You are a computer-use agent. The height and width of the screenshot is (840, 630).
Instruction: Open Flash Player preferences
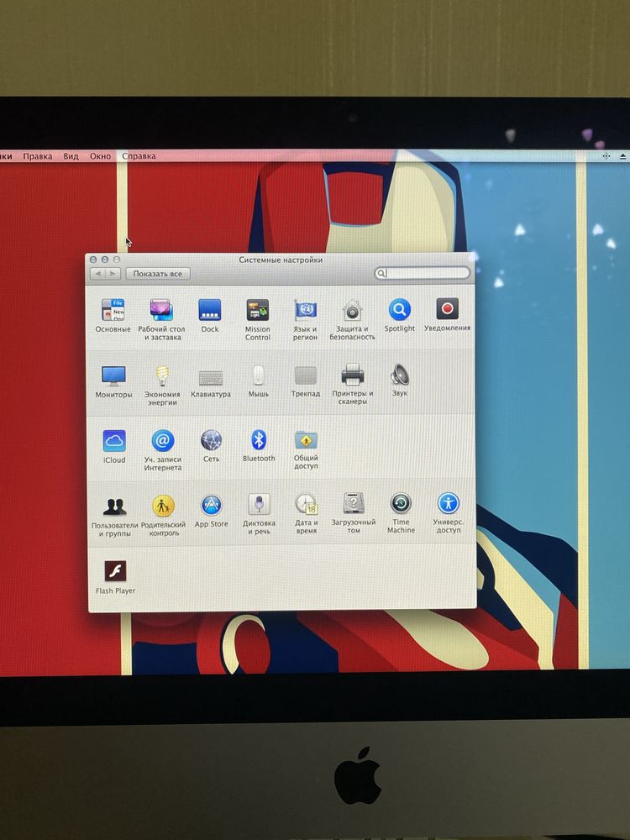(x=115, y=571)
